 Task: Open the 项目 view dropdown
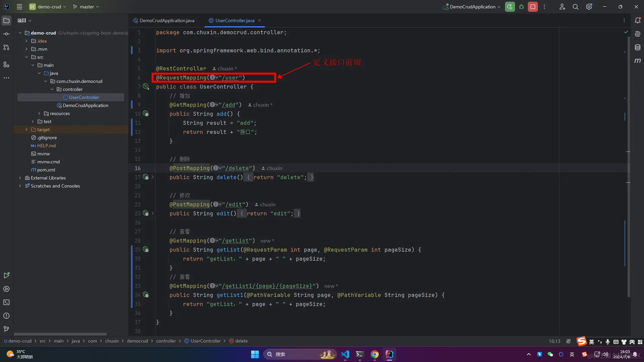[x=25, y=20]
